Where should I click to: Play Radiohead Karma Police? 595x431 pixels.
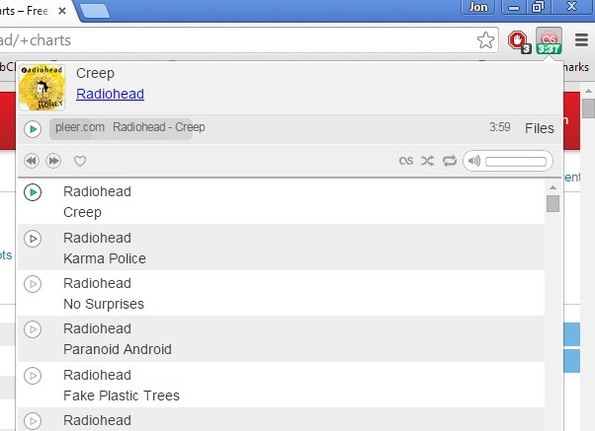click(33, 239)
